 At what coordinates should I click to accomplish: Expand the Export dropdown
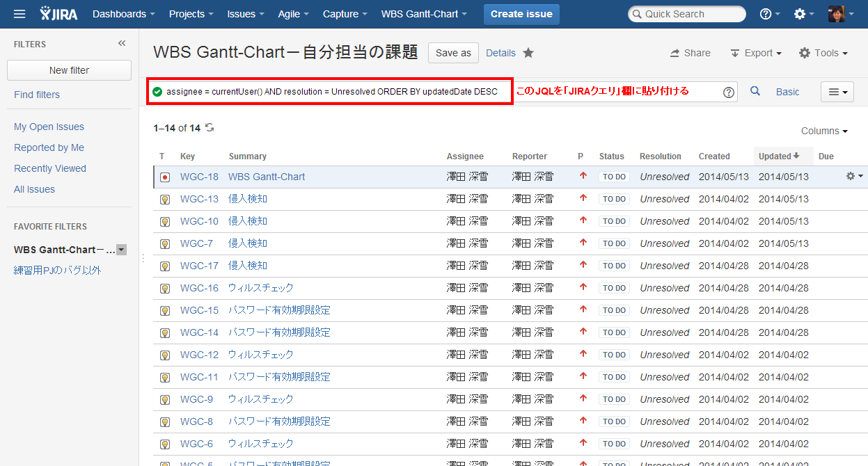(x=756, y=53)
